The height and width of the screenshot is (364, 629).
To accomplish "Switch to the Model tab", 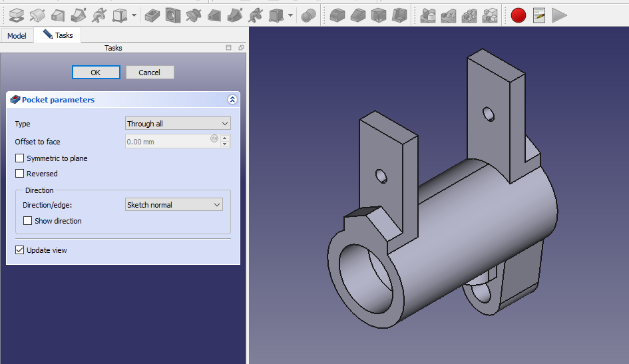I will tap(17, 36).
